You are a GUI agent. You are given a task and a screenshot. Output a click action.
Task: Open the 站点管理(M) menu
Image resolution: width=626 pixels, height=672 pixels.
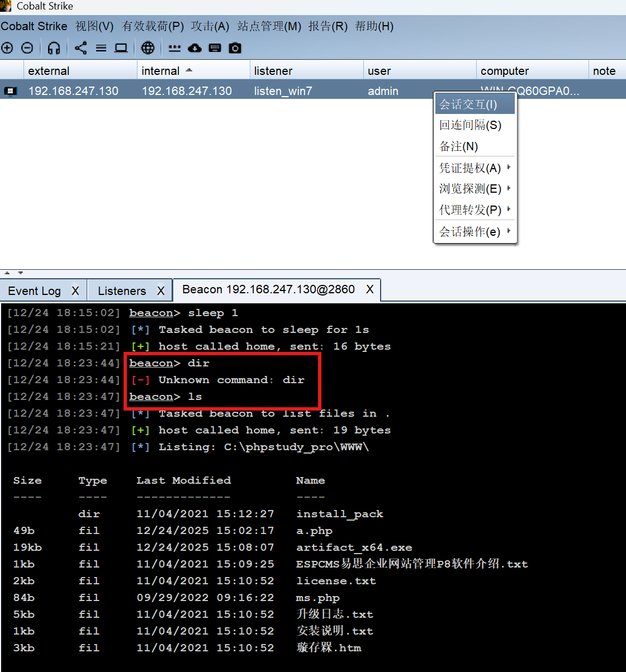point(269,26)
